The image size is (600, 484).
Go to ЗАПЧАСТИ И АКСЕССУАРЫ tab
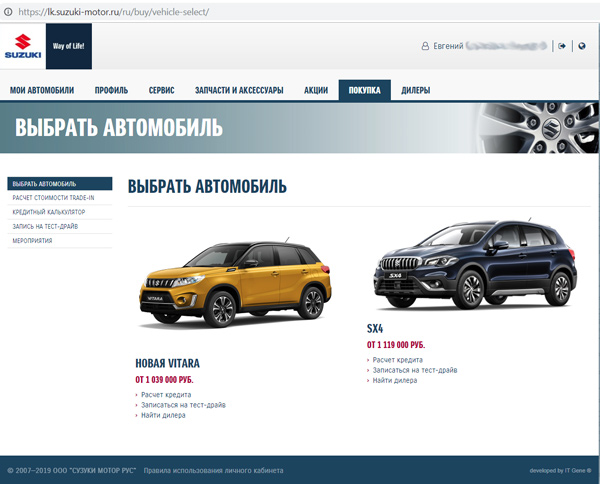click(239, 91)
